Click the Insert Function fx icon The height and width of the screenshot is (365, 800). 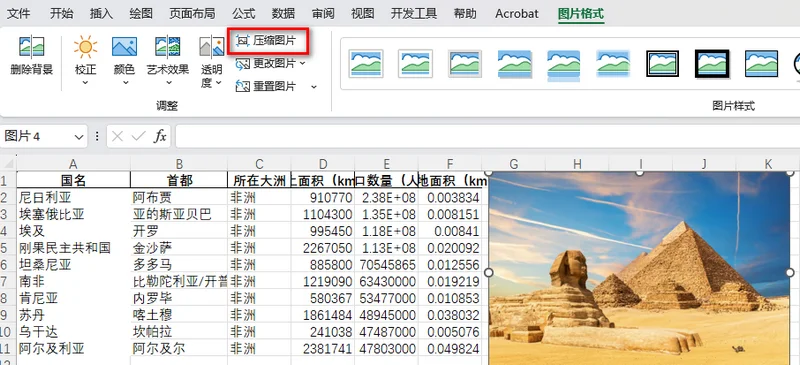161,136
